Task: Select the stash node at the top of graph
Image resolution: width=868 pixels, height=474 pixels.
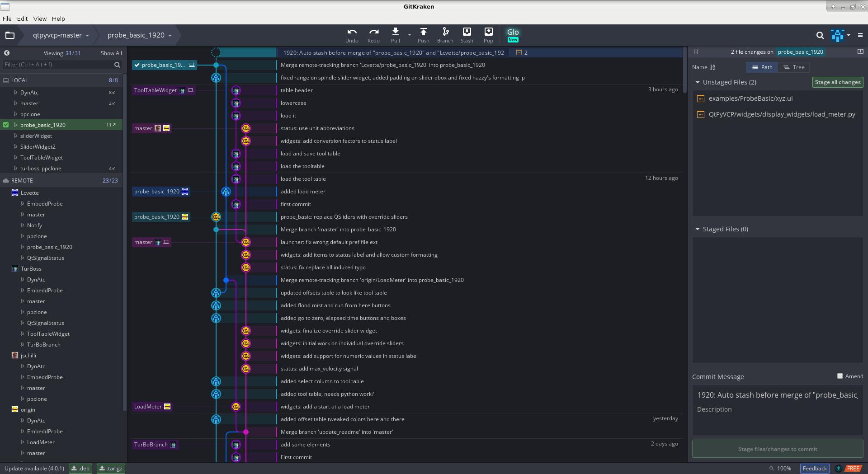Action: 216,53
